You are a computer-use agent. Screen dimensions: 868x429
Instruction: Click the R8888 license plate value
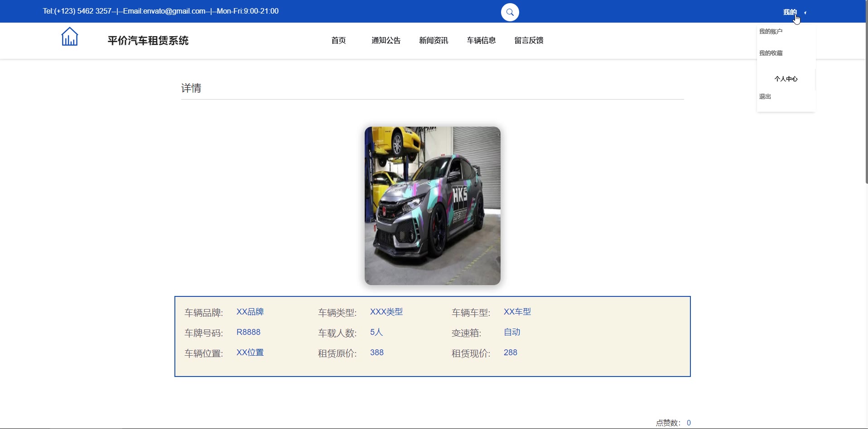[x=248, y=332]
